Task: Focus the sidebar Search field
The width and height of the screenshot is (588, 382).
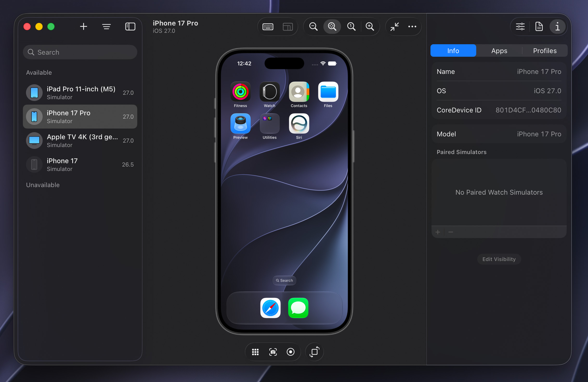Action: pyautogui.click(x=80, y=52)
